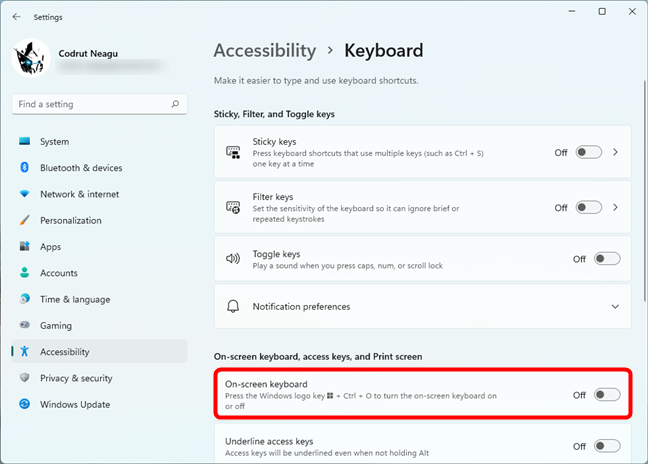Open Sticky keys details chevron

pos(616,153)
